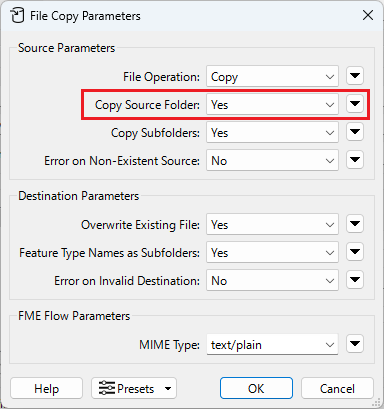Expand the Overwrite Existing File dropdown
The width and height of the screenshot is (384, 409).
(x=272, y=225)
